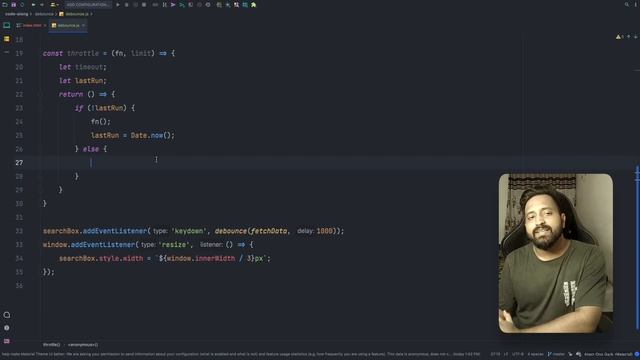Click the blue circular icon ending the status bar
640x360 pixels.
637,354
